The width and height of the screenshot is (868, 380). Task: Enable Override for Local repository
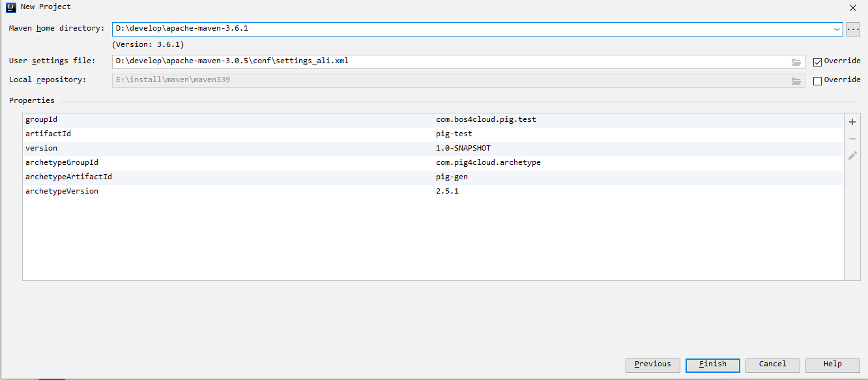click(817, 81)
